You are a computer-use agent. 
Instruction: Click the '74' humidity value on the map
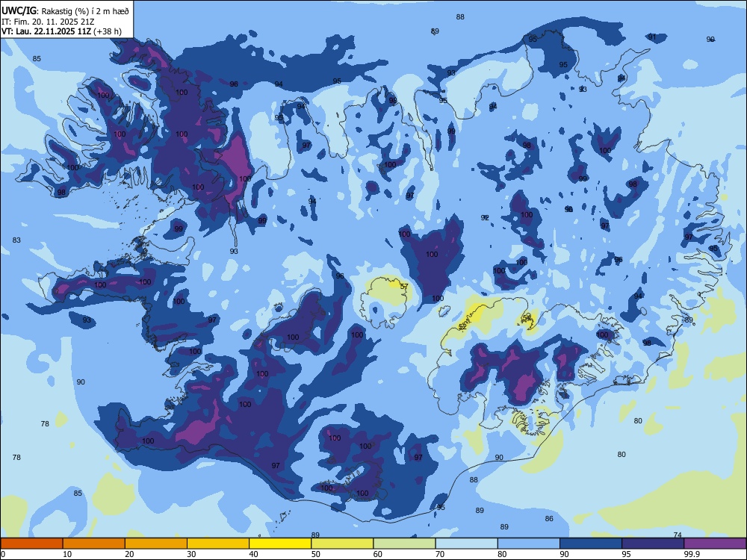click(678, 535)
